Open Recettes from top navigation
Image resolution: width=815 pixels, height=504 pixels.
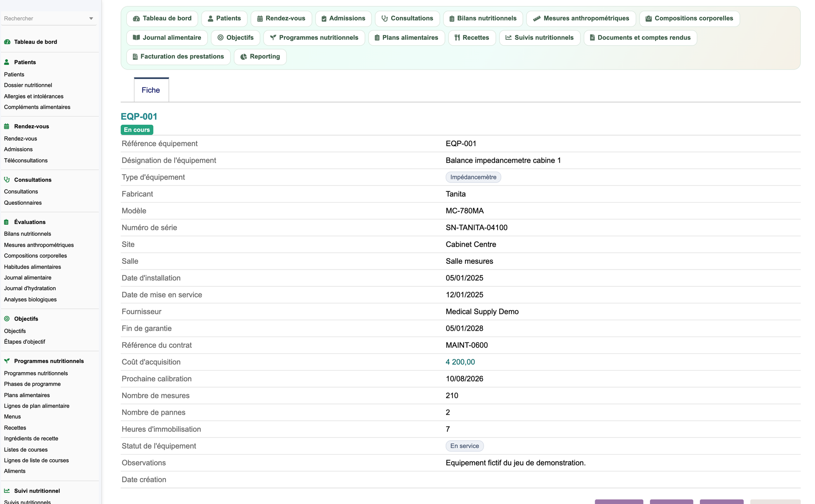point(472,38)
